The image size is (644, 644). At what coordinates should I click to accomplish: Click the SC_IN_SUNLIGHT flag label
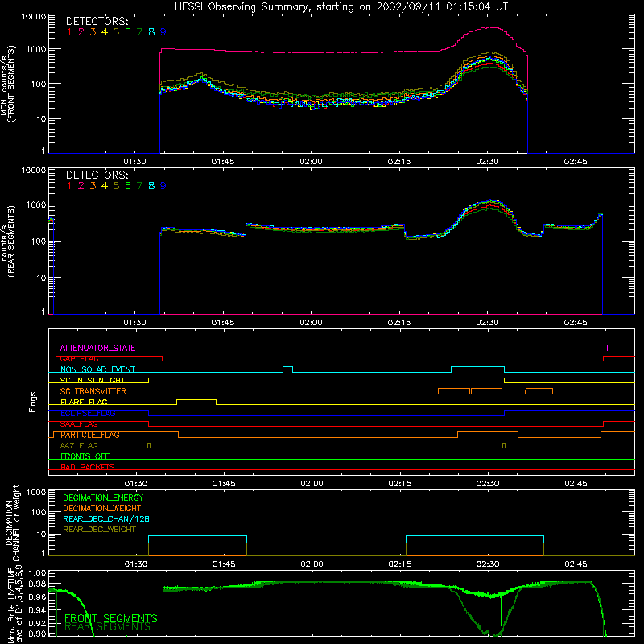(x=93, y=380)
